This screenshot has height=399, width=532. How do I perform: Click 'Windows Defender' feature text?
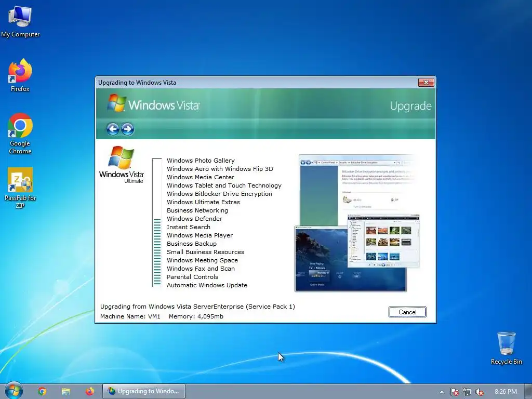point(194,219)
